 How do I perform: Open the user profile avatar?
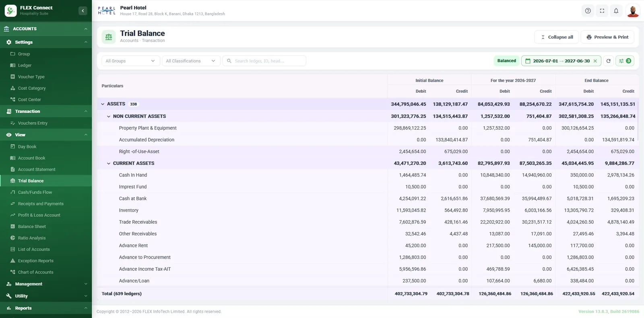(x=633, y=11)
